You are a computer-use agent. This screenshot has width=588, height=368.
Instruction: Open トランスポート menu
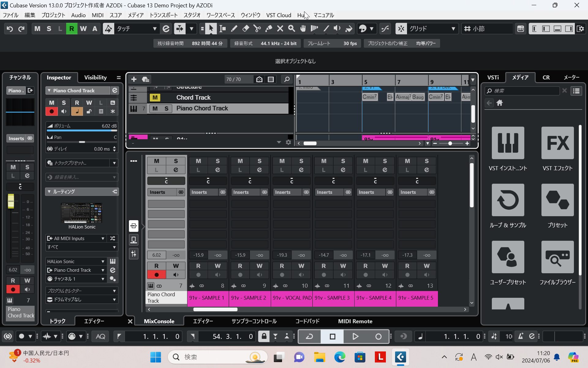click(164, 15)
